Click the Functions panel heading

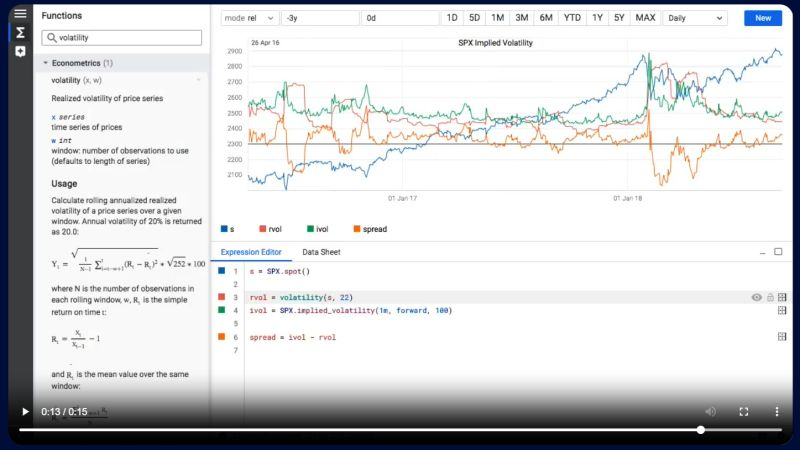pyautogui.click(x=62, y=16)
